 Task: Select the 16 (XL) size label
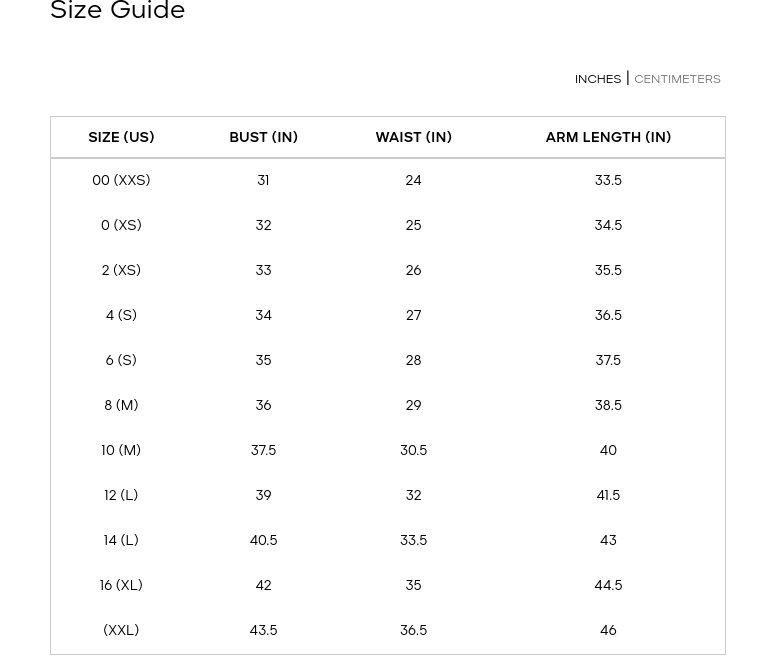pyautogui.click(x=121, y=585)
